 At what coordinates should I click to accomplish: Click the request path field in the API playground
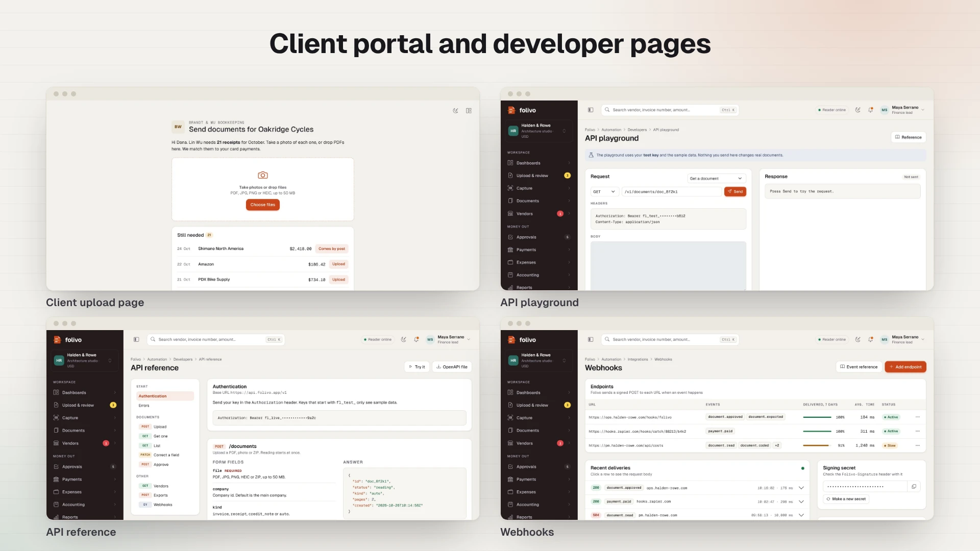tap(671, 191)
